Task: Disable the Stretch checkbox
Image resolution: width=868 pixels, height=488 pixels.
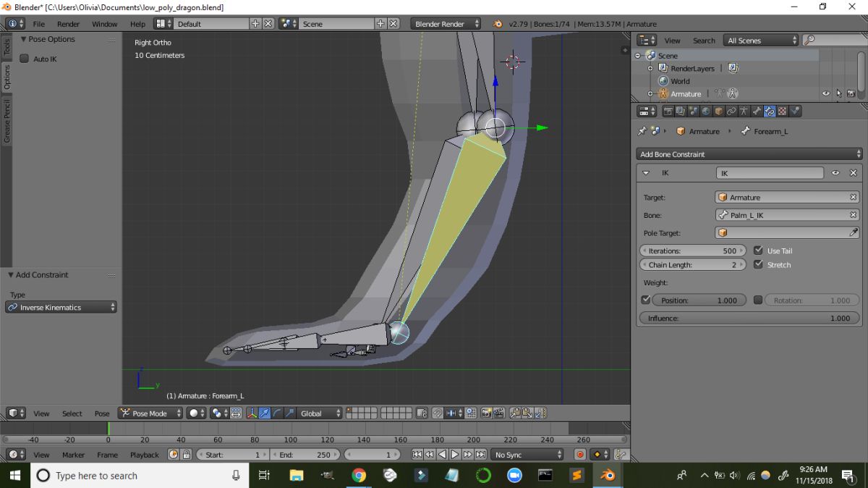Action: 758,265
